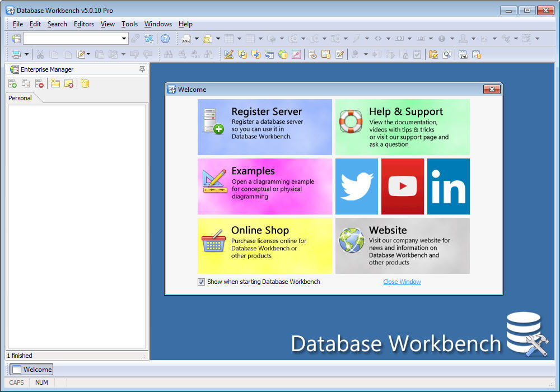This screenshot has height=392, width=560.
Task: Open the diagram editor ruler-and-pencil icon
Action: click(228, 55)
